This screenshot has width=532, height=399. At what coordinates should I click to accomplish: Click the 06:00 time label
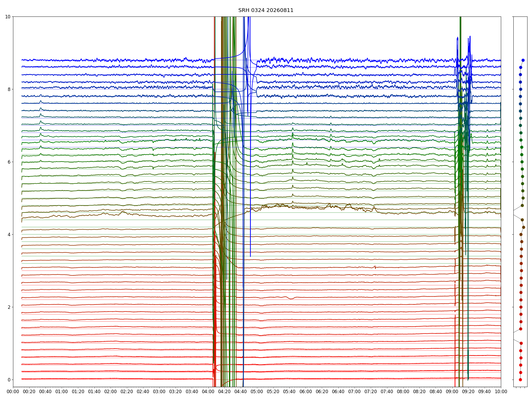(x=306, y=392)
